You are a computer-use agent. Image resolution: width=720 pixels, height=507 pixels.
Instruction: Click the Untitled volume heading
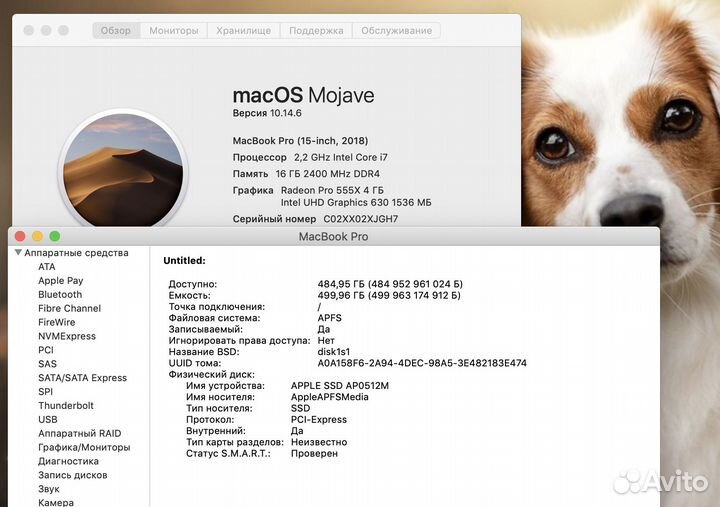(185, 260)
